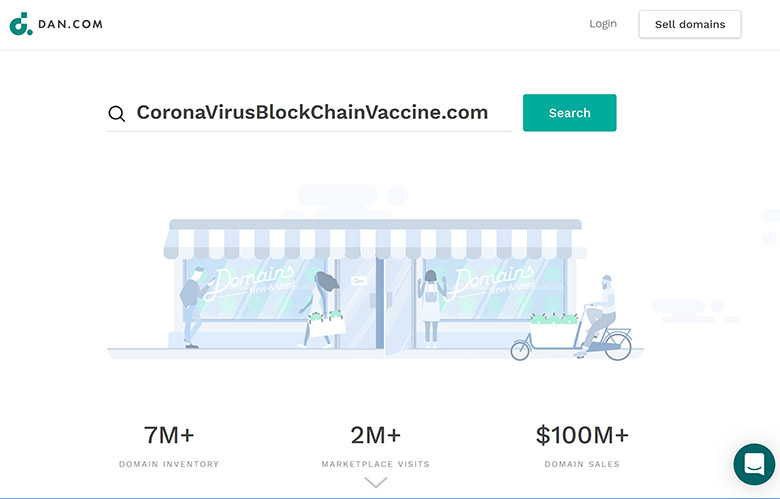Click the 7M+ domain inventory stat

click(169, 435)
